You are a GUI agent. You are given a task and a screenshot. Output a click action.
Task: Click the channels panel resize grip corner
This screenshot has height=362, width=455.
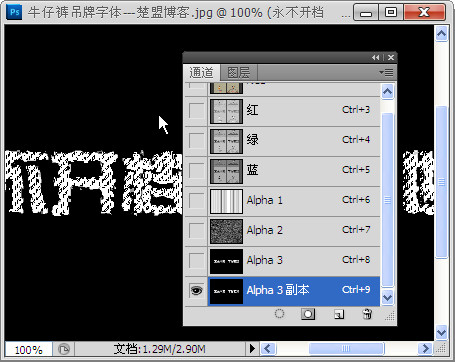point(390,316)
